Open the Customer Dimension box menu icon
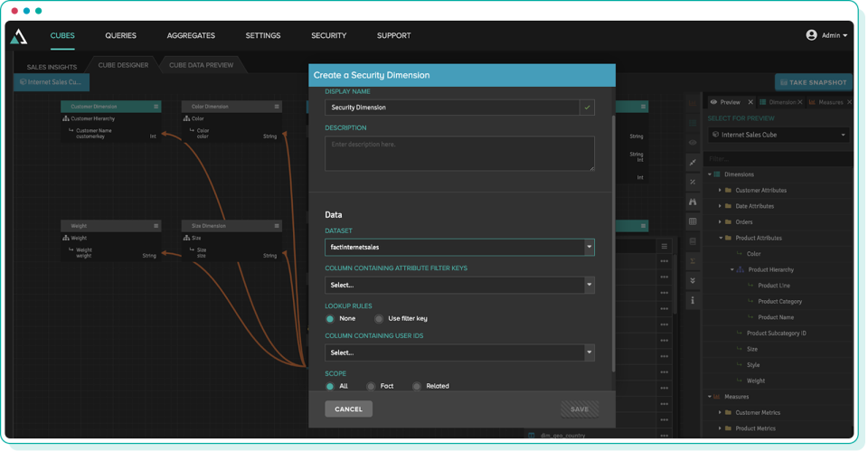The height and width of the screenshot is (451, 868). (x=156, y=107)
